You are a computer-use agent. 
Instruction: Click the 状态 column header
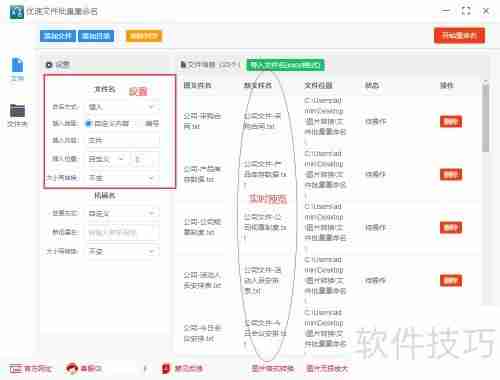372,85
